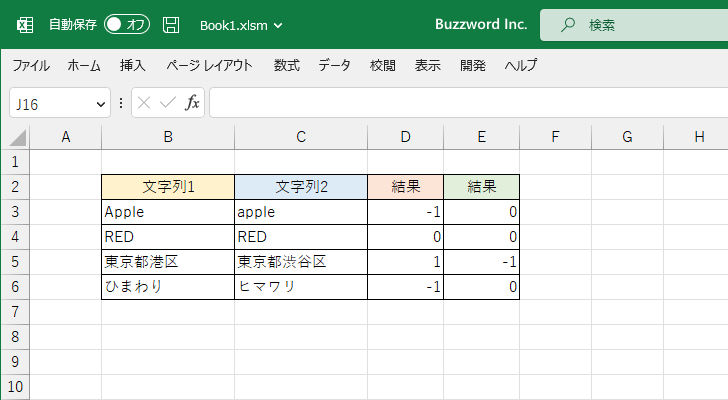The height and width of the screenshot is (400, 728).
Task: Click the Excel application icon
Action: 25,25
